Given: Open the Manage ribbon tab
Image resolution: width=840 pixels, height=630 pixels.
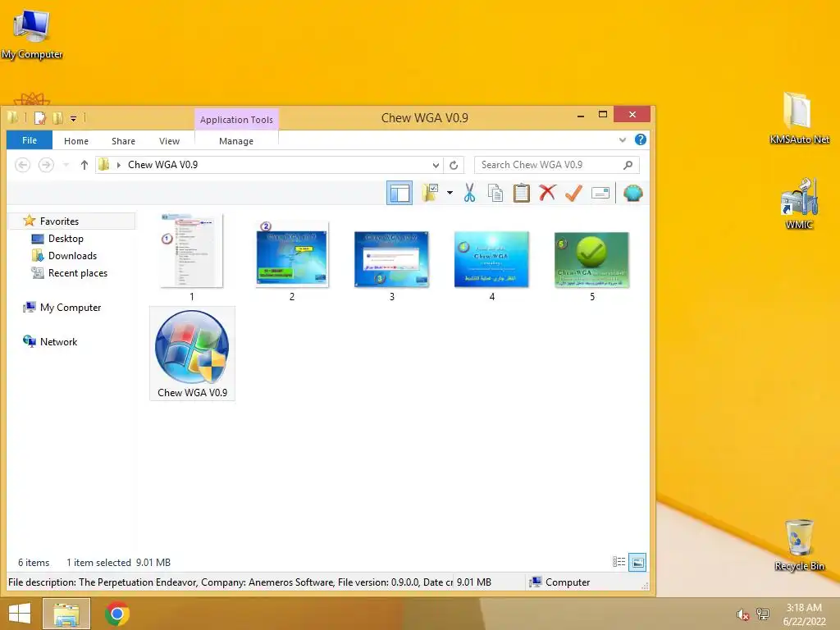Looking at the screenshot, I should tap(236, 141).
